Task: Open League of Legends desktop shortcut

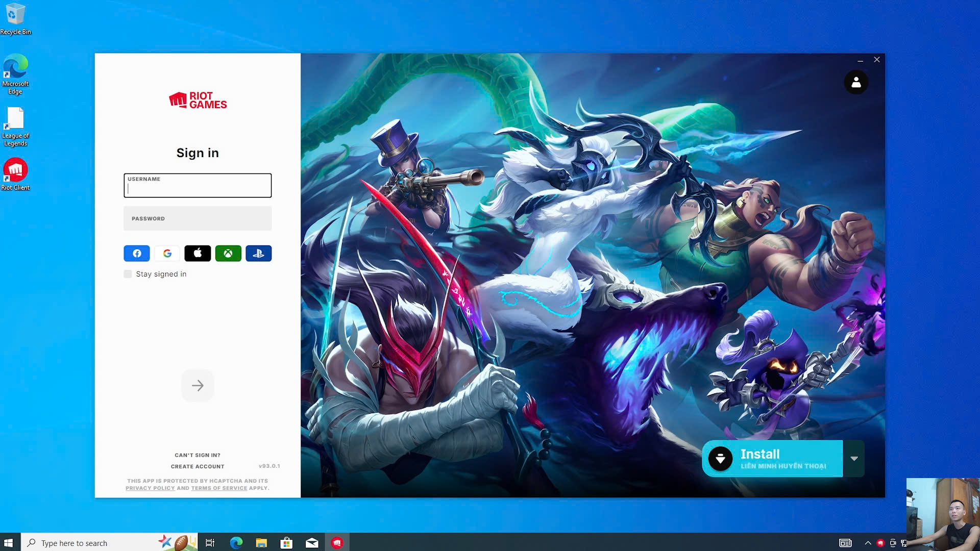Action: click(15, 127)
